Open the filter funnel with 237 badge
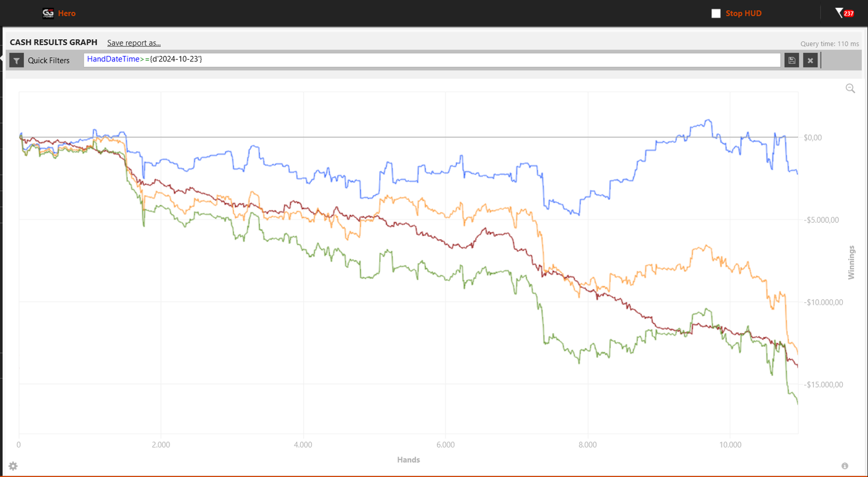The width and height of the screenshot is (868, 477). [844, 13]
